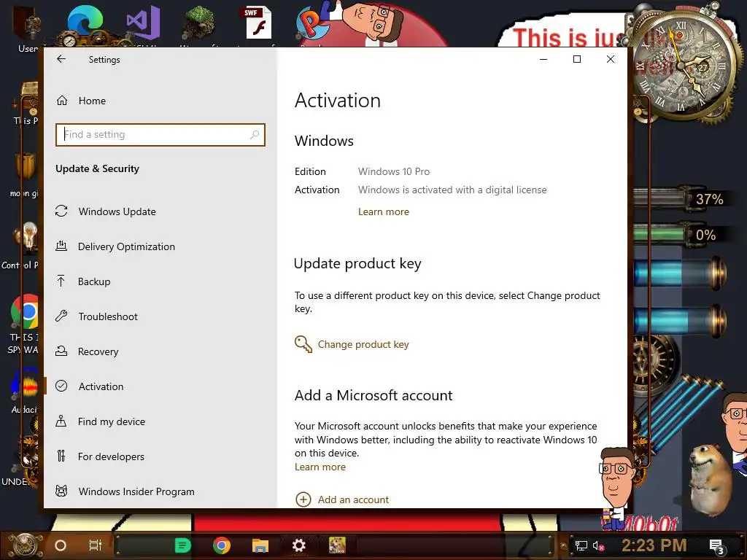Click the Windows Update refresh icon
747x560 pixels.
61,211
